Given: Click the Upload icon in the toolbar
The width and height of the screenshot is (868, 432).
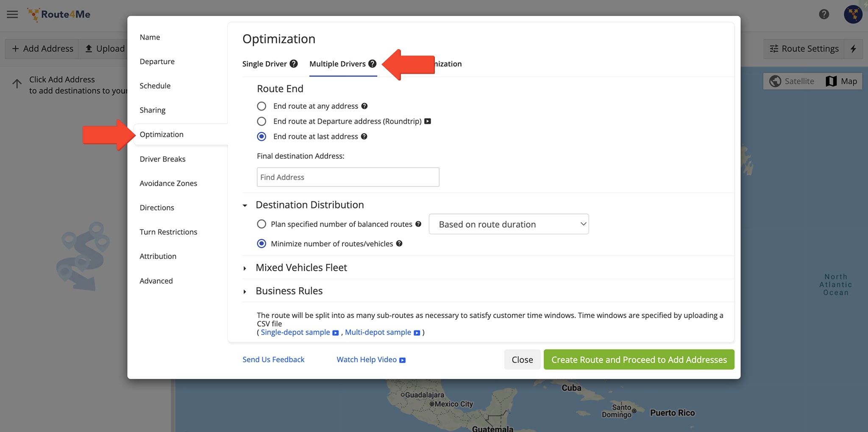Looking at the screenshot, I should point(89,48).
